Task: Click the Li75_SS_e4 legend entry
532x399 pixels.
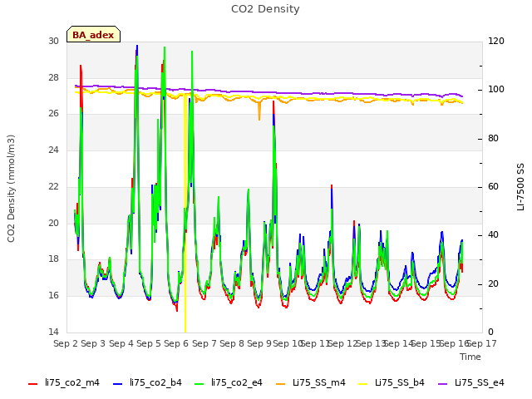Action: (471, 383)
